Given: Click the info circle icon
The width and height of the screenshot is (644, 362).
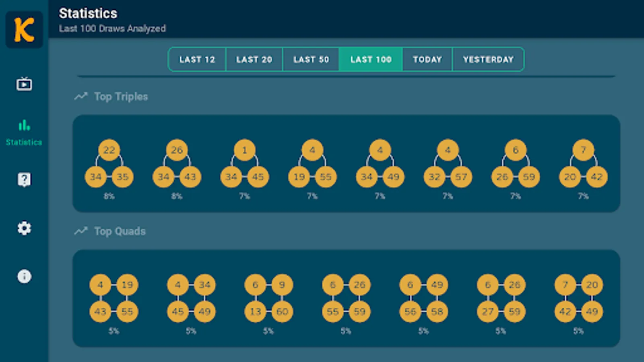Looking at the screenshot, I should pos(24,276).
